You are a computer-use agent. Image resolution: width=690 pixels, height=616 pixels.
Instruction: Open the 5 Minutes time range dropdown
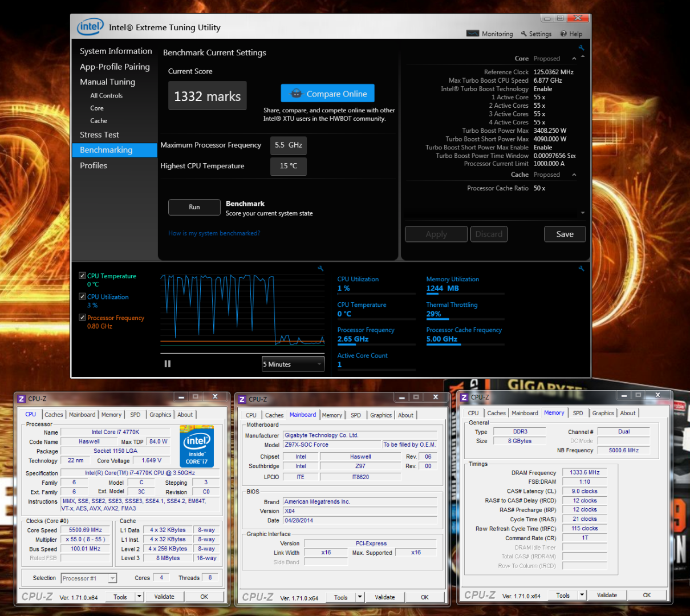(x=293, y=364)
